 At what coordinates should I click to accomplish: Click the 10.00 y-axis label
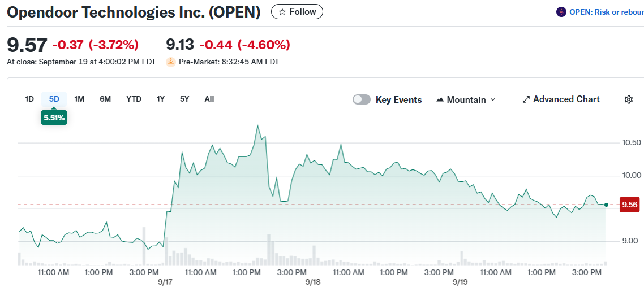pyautogui.click(x=632, y=176)
